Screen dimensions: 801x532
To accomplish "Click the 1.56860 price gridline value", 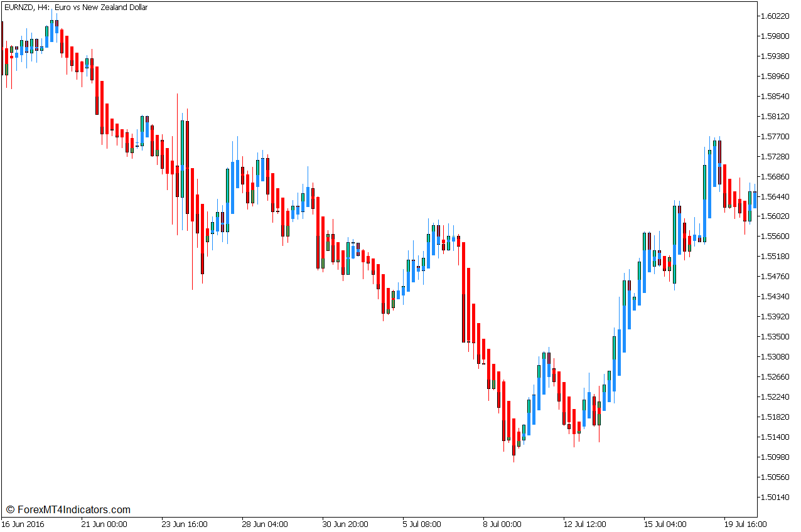I will pyautogui.click(x=777, y=176).
